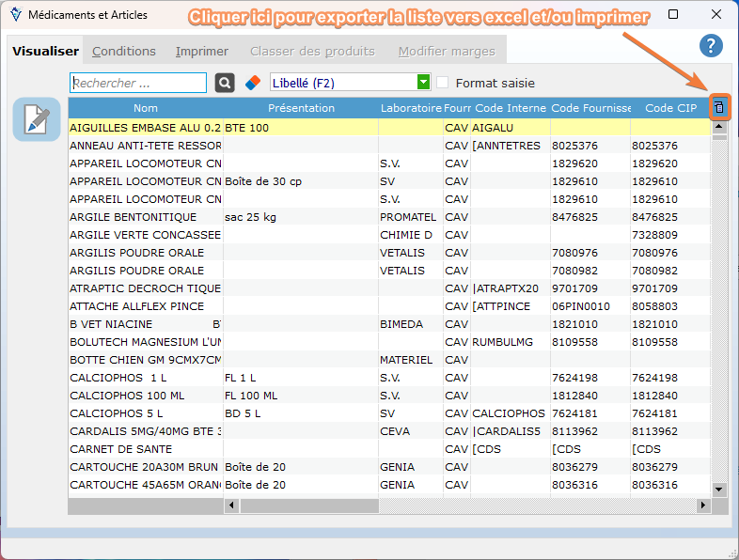Open the Imprimer tab

[202, 51]
